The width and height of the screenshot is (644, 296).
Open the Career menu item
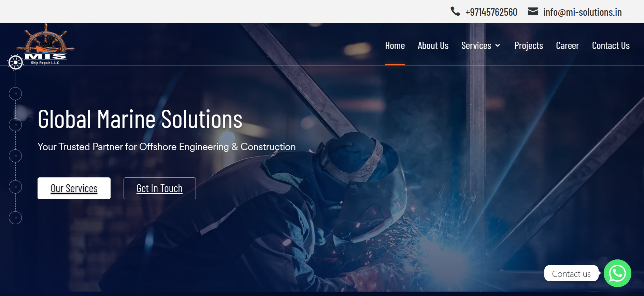pos(567,45)
